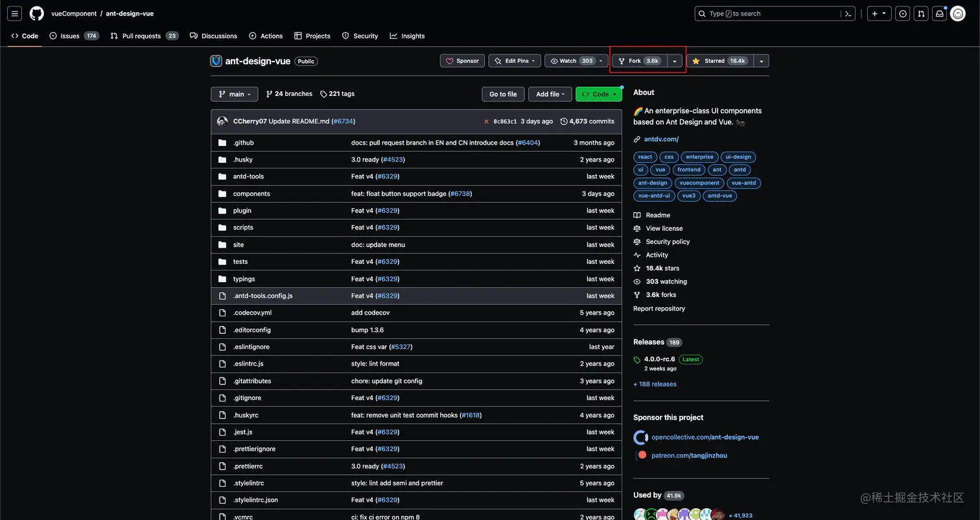Star toggle: click the Starred button
The height and width of the screenshot is (520, 980).
pos(719,61)
